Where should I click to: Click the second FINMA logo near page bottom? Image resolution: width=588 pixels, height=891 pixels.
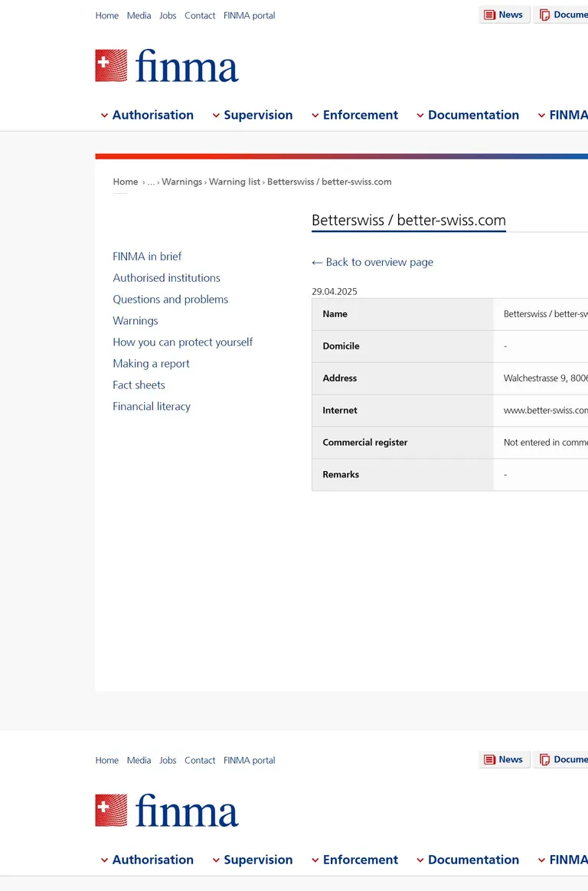(167, 811)
